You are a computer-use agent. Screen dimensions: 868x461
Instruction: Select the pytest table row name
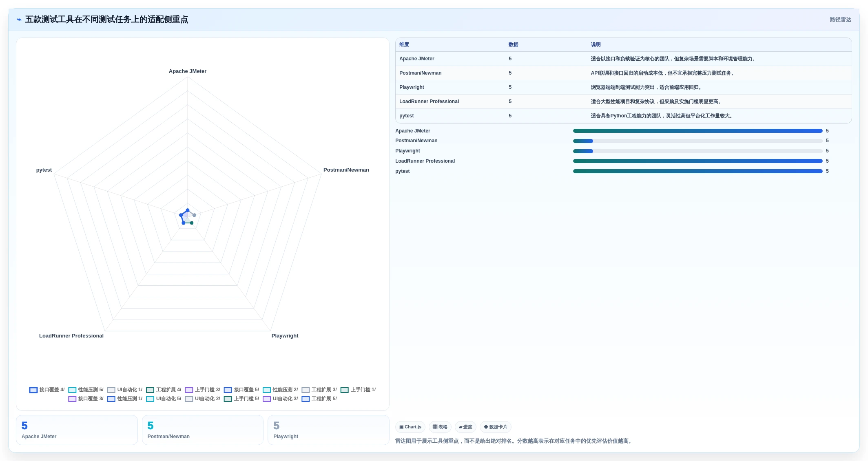coord(406,116)
